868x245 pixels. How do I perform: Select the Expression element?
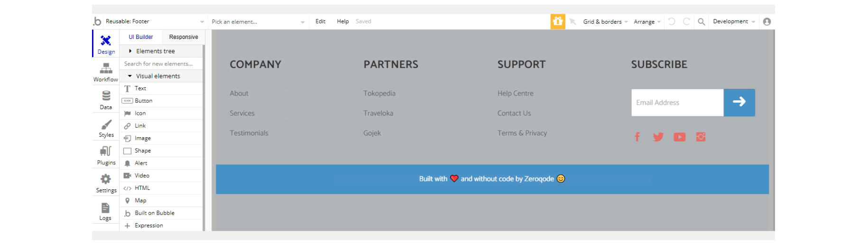[161, 226]
